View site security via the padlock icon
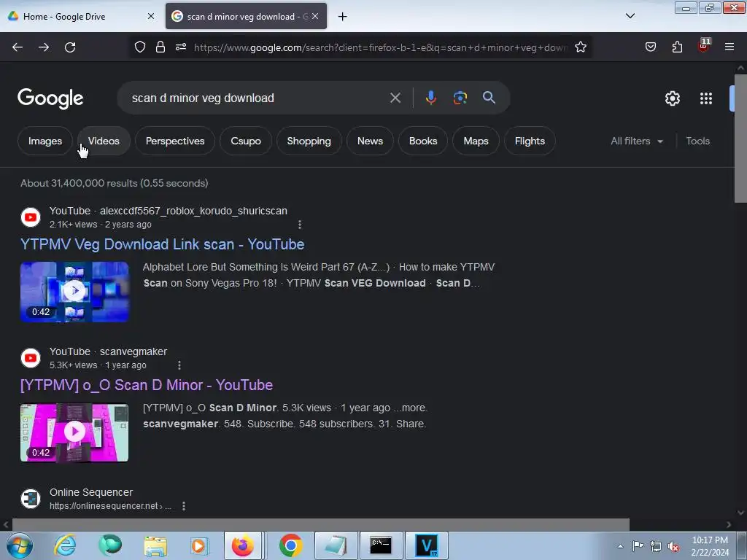This screenshot has height=560, width=747. point(160,47)
